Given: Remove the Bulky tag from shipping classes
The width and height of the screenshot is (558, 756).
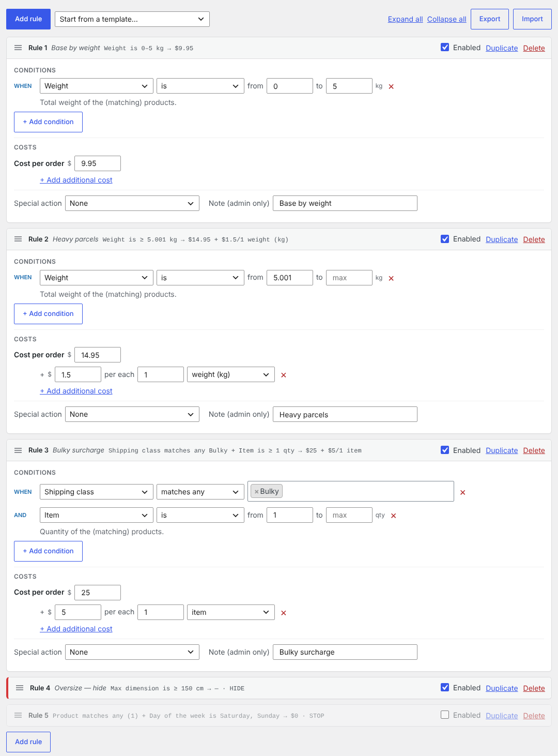Looking at the screenshot, I should (x=256, y=492).
